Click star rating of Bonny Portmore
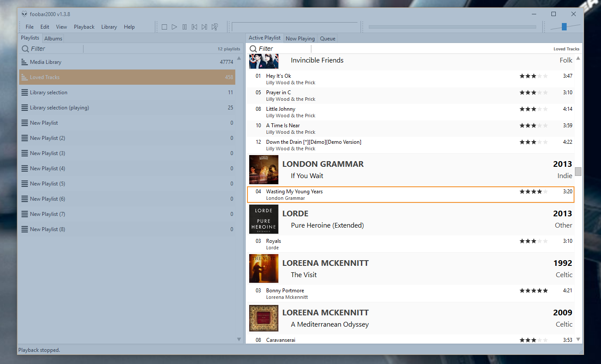Image resolution: width=601 pixels, height=364 pixels. coord(534,291)
